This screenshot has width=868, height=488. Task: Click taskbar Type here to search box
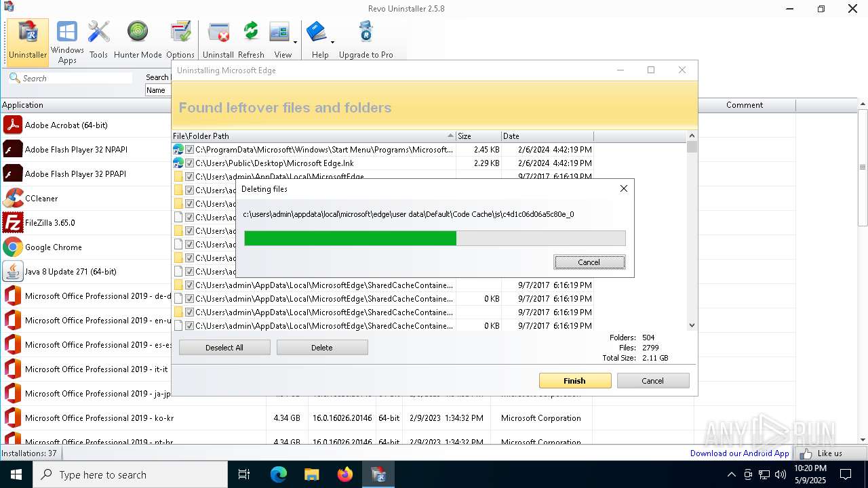click(x=130, y=474)
